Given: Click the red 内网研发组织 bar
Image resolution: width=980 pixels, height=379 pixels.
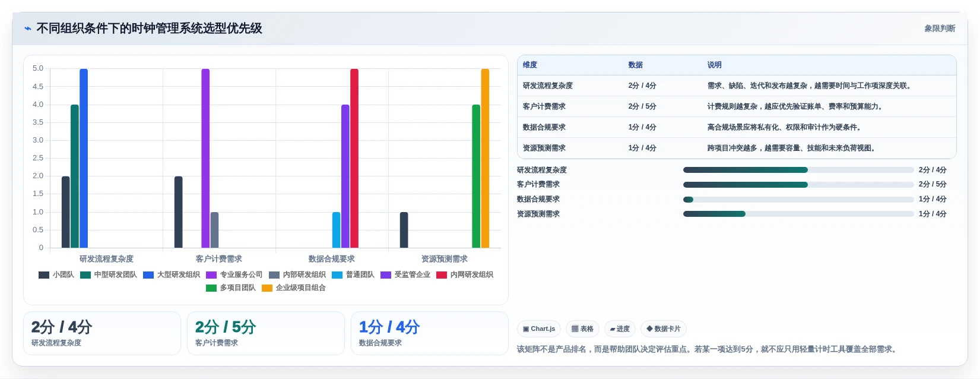Looking at the screenshot, I should (x=354, y=158).
